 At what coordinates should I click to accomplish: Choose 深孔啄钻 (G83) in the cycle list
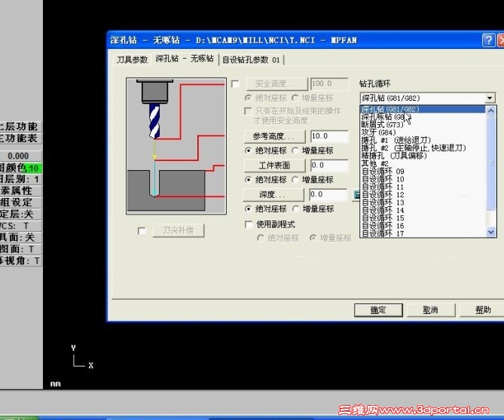click(423, 117)
